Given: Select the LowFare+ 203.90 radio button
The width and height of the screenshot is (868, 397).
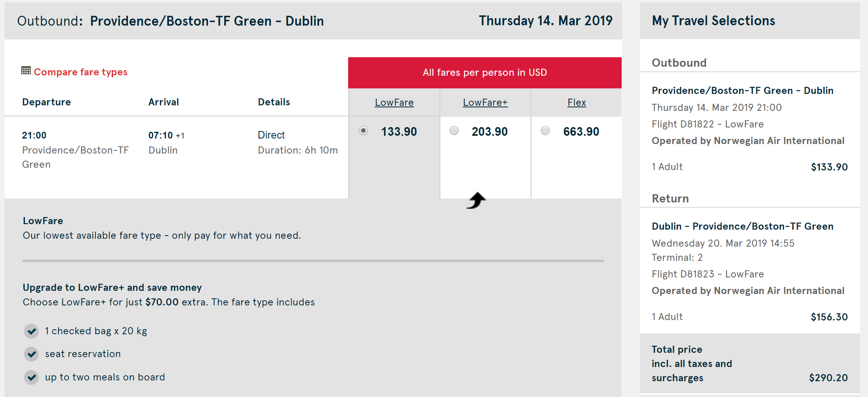Looking at the screenshot, I should pyautogui.click(x=454, y=131).
